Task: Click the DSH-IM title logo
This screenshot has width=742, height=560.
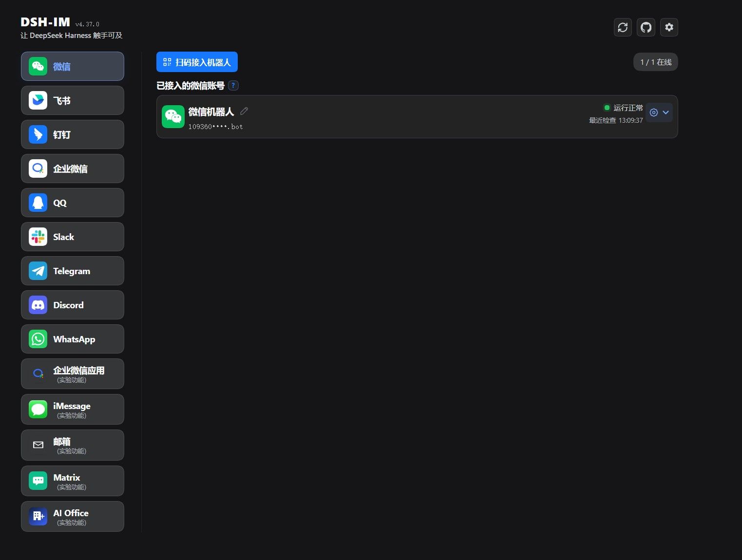Action: click(x=45, y=22)
